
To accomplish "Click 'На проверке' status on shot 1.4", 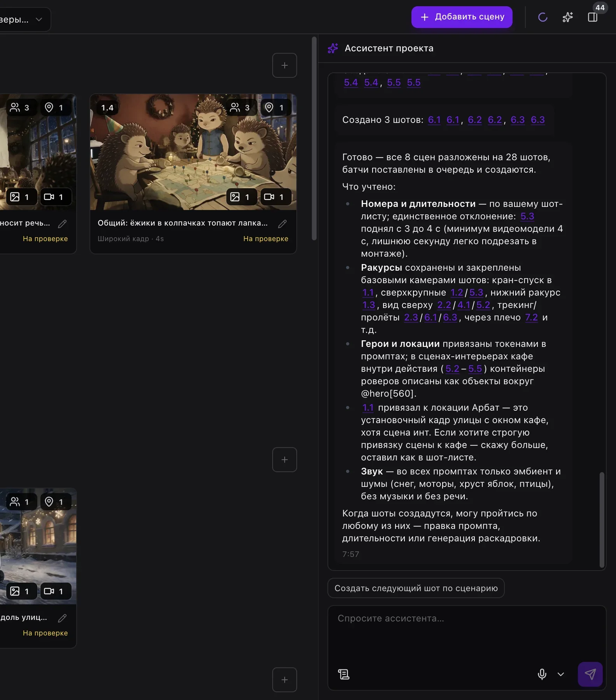I will [266, 239].
